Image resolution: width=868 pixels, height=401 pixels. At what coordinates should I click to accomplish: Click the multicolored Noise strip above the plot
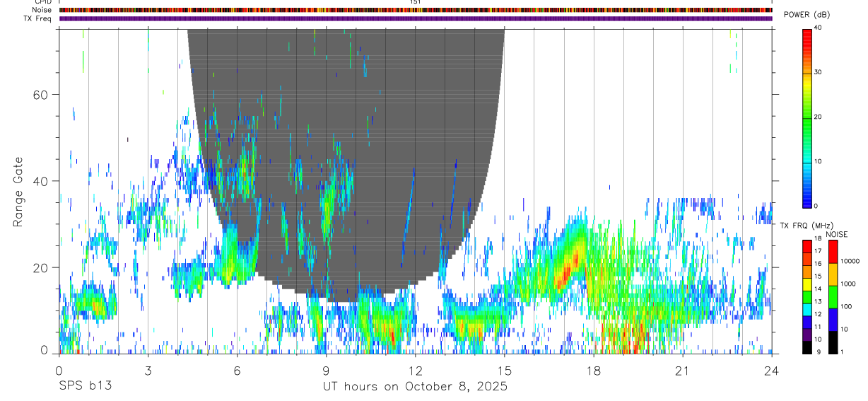click(416, 10)
